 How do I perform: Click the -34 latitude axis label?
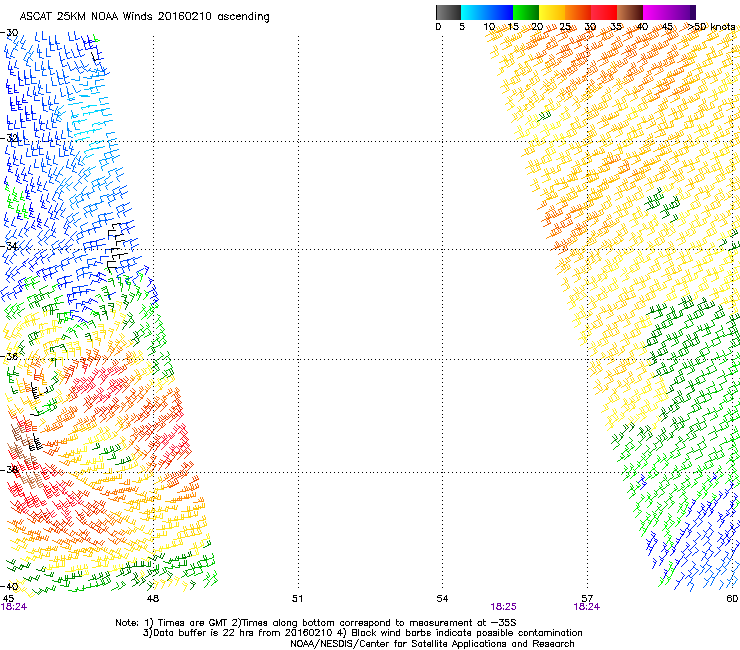click(10, 246)
